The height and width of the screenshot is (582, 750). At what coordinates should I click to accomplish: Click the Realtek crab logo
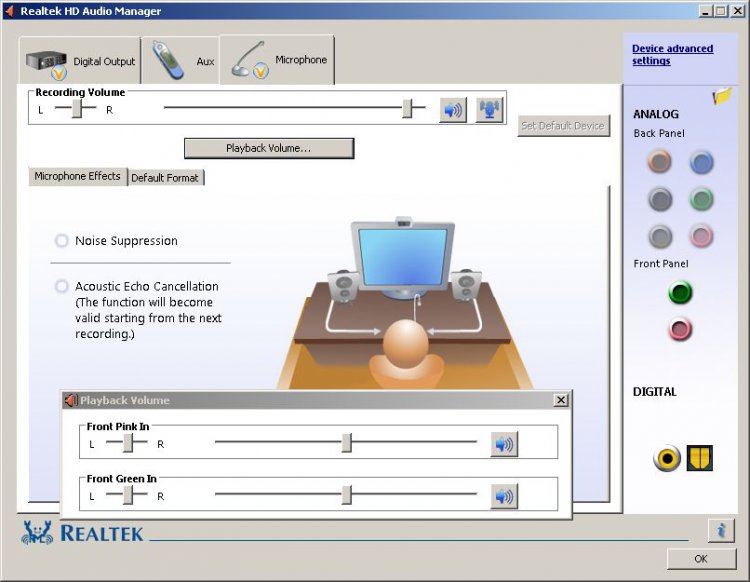pos(37,532)
